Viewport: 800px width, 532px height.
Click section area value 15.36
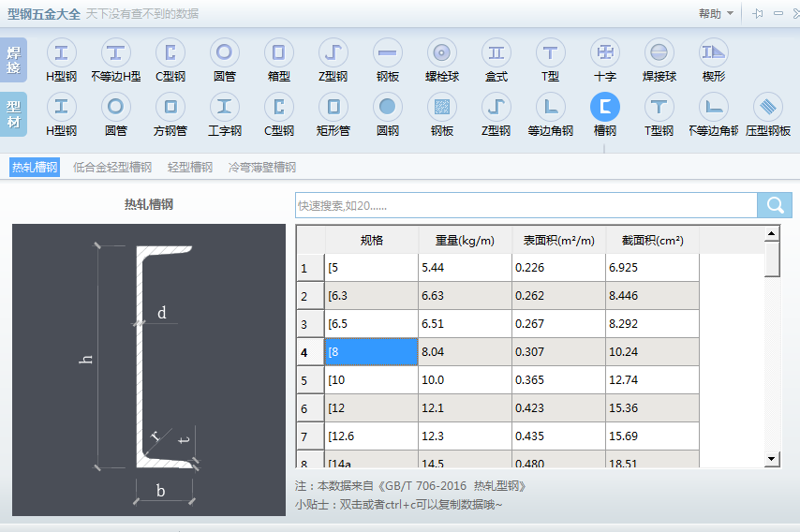point(653,408)
